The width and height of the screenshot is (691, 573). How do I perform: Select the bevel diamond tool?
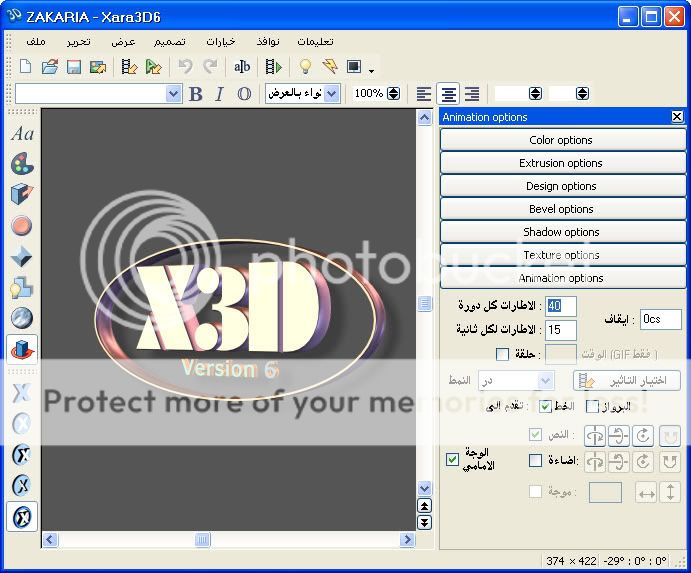21,257
